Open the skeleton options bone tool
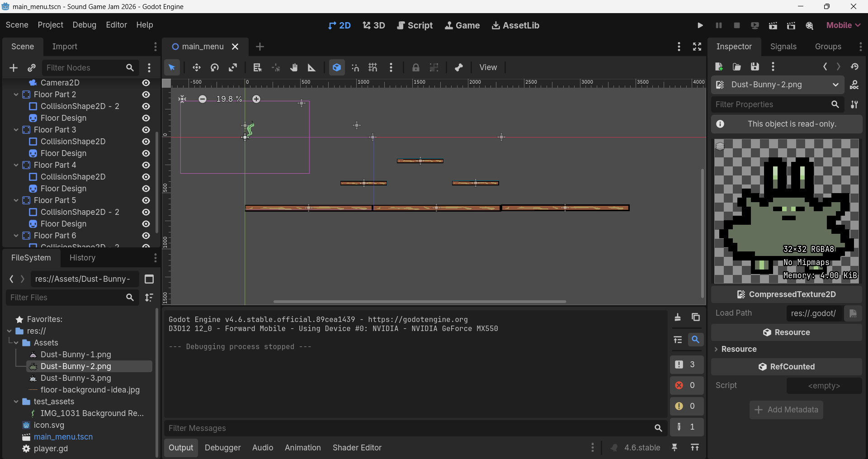The height and width of the screenshot is (459, 868). [x=459, y=67]
